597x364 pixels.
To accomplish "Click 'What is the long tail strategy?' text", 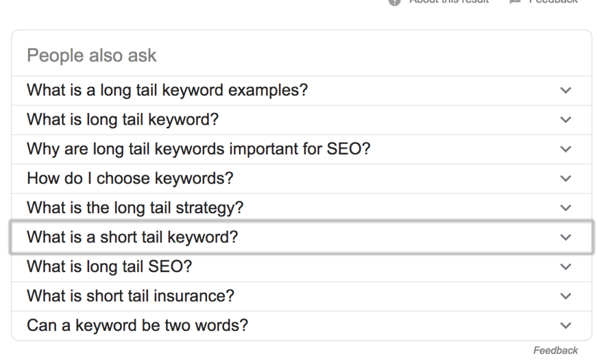I will tap(135, 207).
